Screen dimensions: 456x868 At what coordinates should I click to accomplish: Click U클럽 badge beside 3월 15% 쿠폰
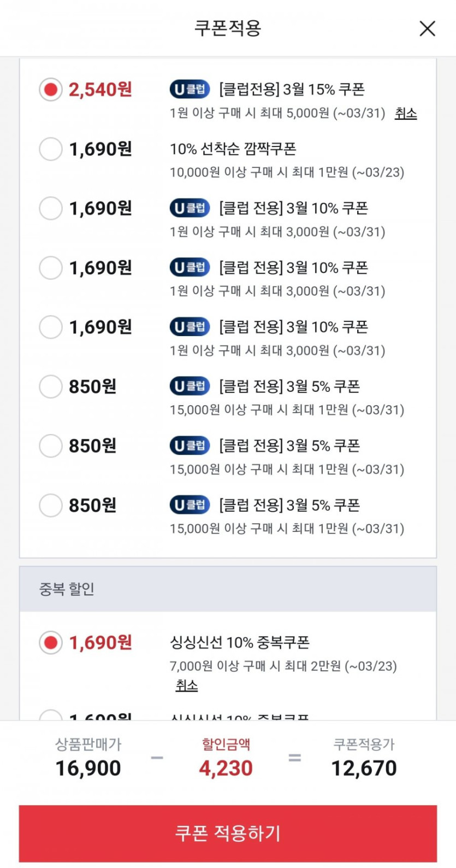pyautogui.click(x=189, y=89)
